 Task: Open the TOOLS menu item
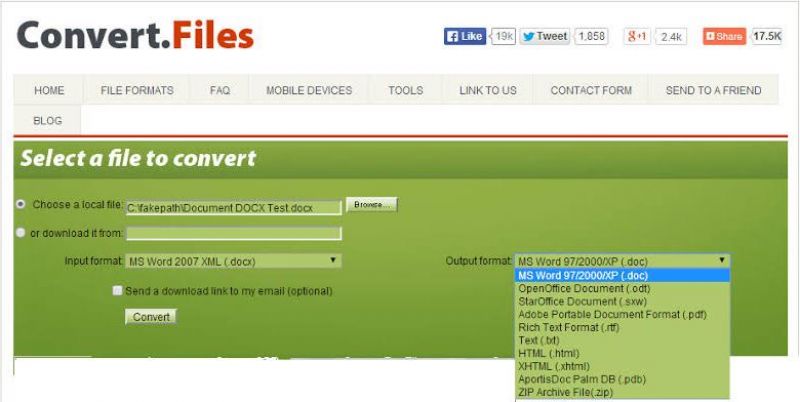coord(406,90)
